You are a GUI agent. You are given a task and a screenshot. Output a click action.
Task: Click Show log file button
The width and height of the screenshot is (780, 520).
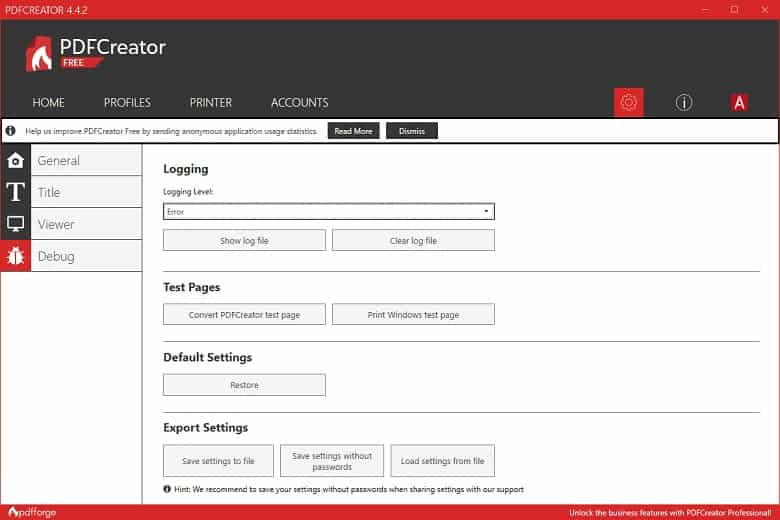[x=244, y=240]
